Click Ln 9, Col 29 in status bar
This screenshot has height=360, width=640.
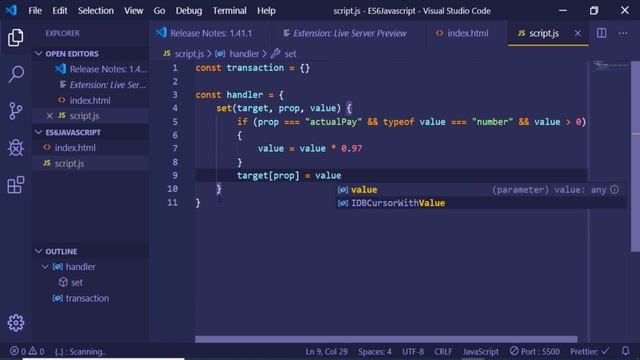coord(327,351)
